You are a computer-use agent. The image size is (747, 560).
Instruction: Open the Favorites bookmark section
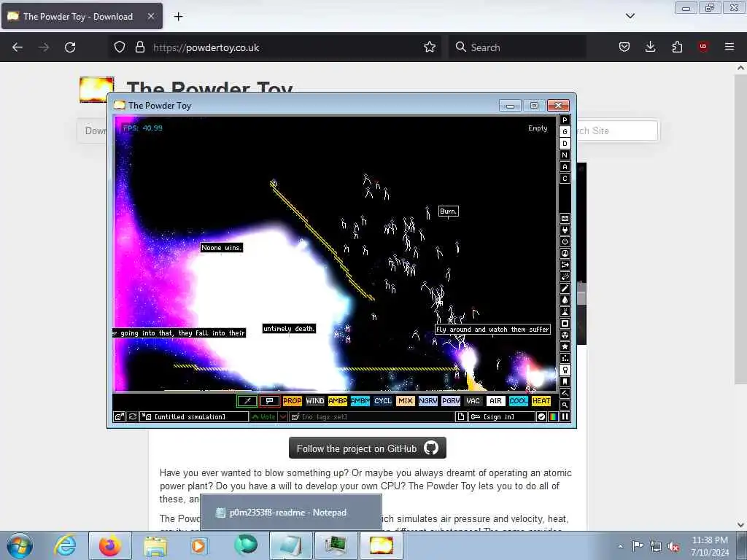(x=565, y=382)
